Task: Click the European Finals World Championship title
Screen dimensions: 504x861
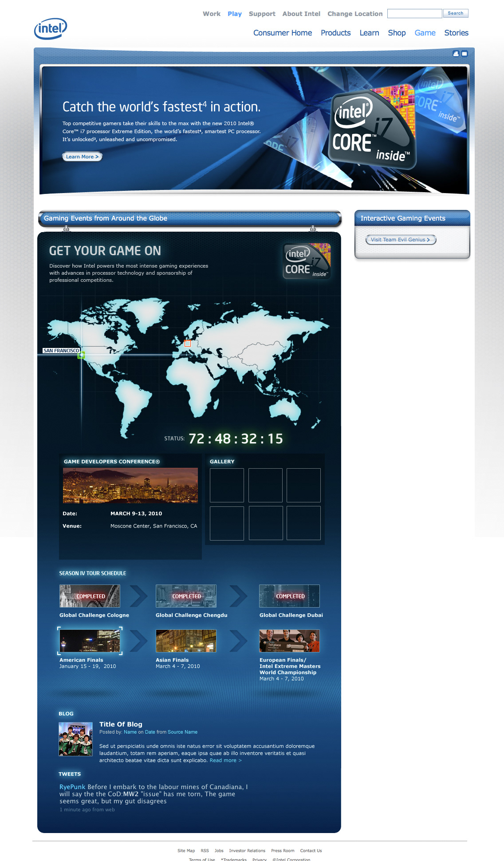Action: (x=290, y=666)
